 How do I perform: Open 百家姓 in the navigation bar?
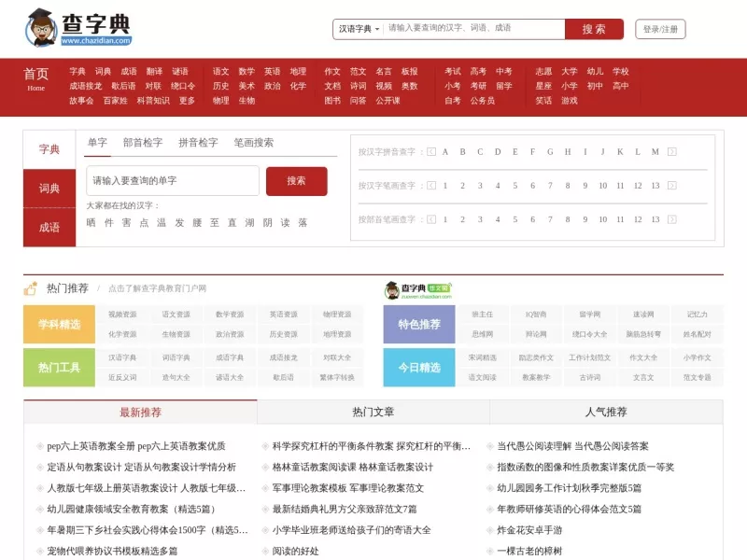[115, 101]
